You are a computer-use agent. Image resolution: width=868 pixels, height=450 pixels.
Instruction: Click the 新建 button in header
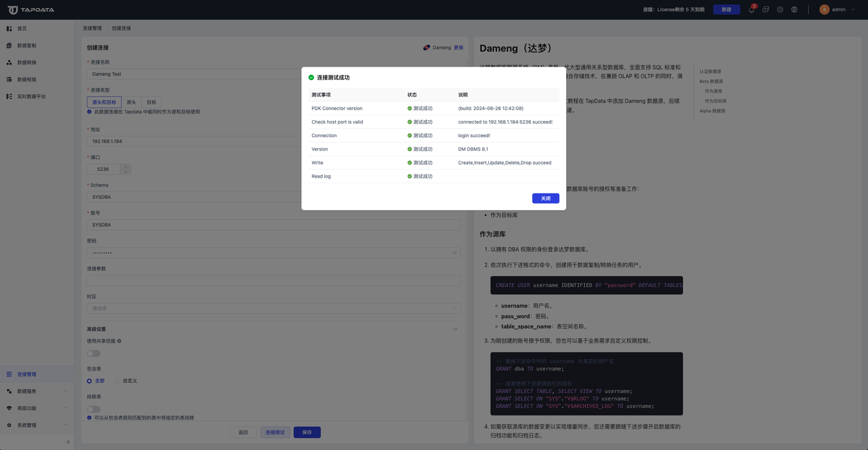click(726, 10)
